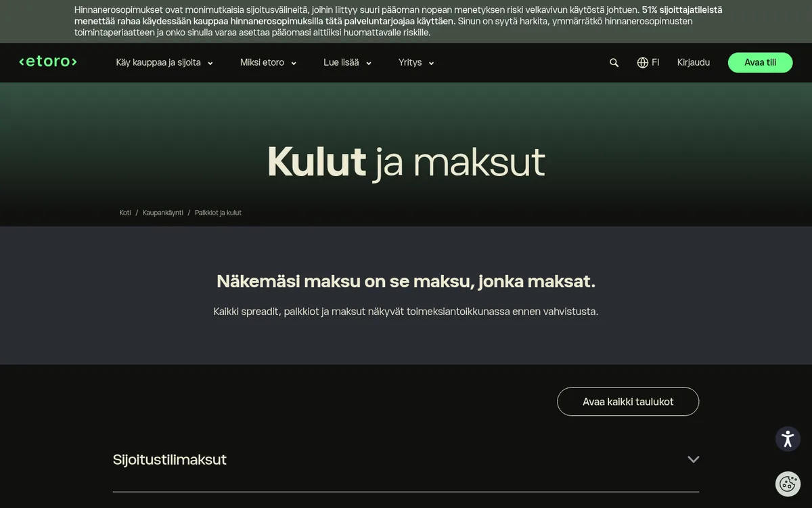Open the Yritys menu
Screen dimensions: 812x508
pyautogui.click(x=416, y=62)
